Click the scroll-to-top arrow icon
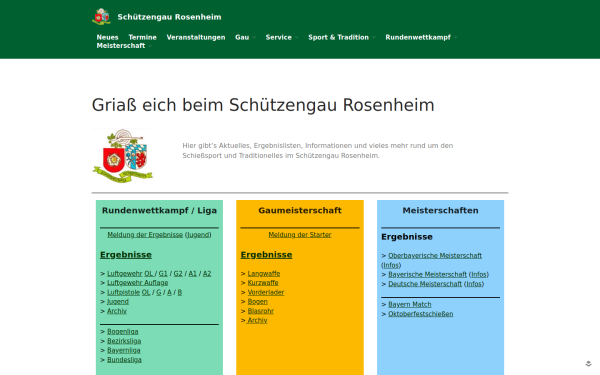Viewport: 600px width, 375px height. coord(589,364)
